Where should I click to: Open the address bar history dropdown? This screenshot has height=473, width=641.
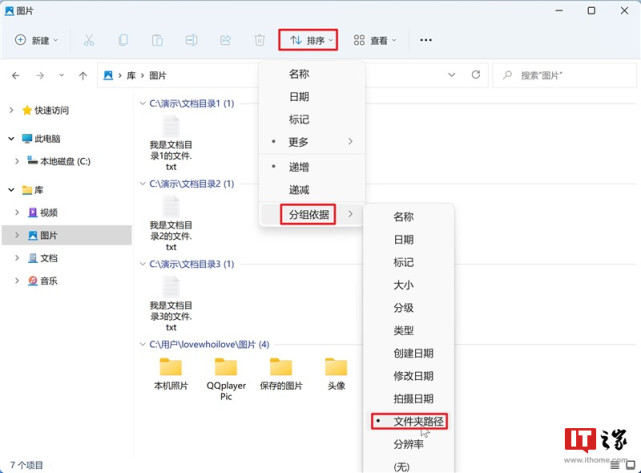[451, 75]
